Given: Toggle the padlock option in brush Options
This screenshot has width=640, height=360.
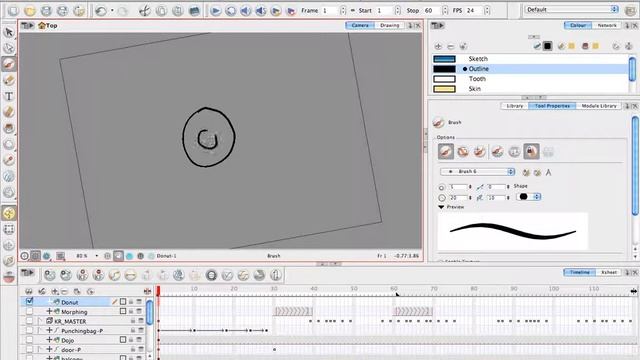Looking at the screenshot, I should [x=531, y=152].
